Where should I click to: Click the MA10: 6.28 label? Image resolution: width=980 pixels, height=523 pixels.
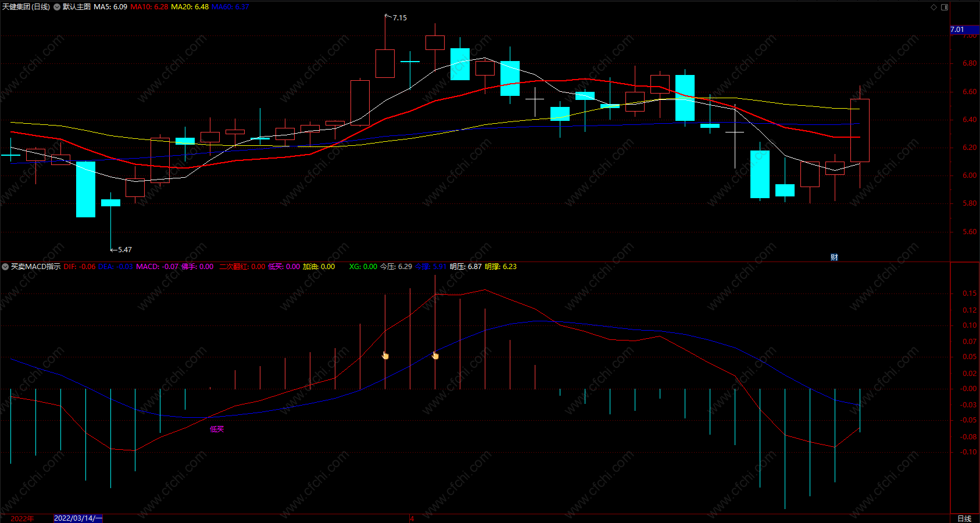tap(149, 7)
